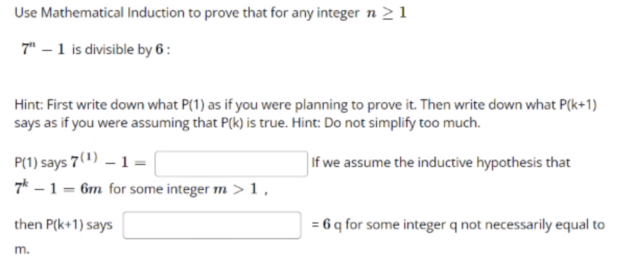The width and height of the screenshot is (644, 273).
Task: Click inside the second empty answer box
Action: pyautogui.click(x=211, y=225)
